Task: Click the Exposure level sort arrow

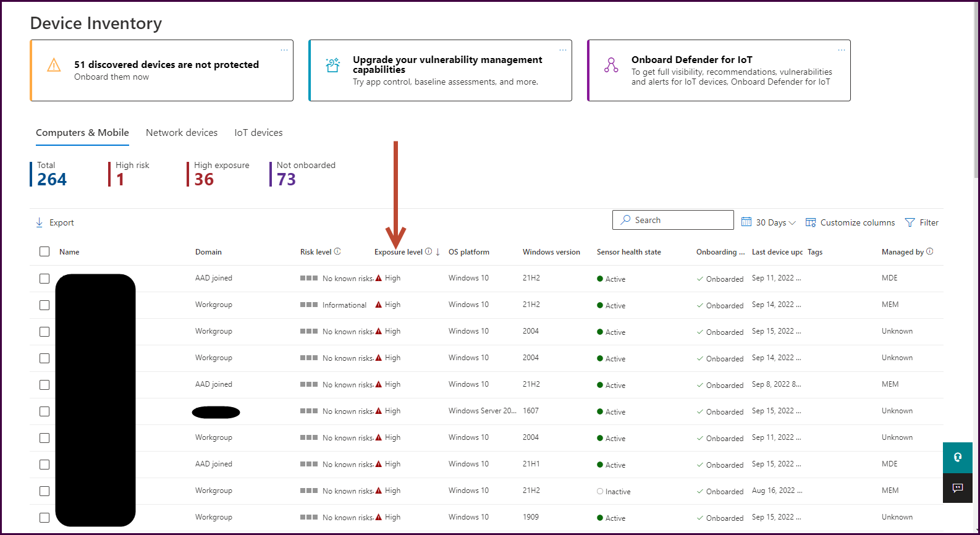Action: pos(438,252)
